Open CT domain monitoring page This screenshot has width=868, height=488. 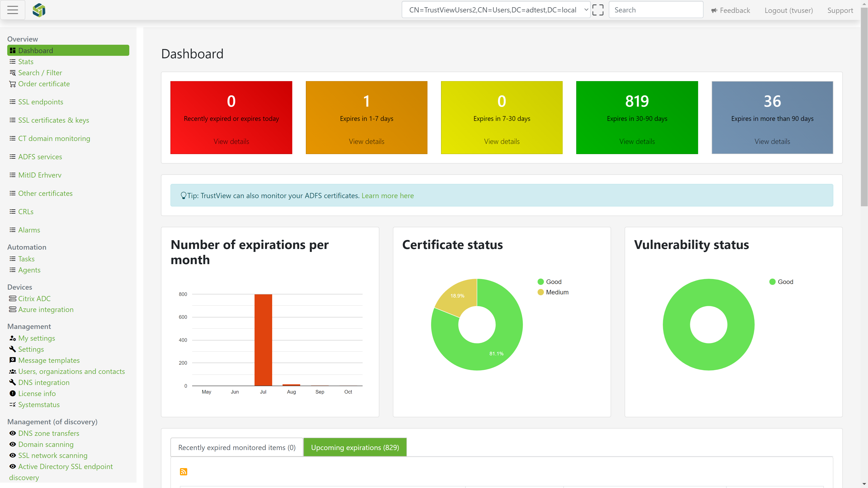tap(54, 138)
